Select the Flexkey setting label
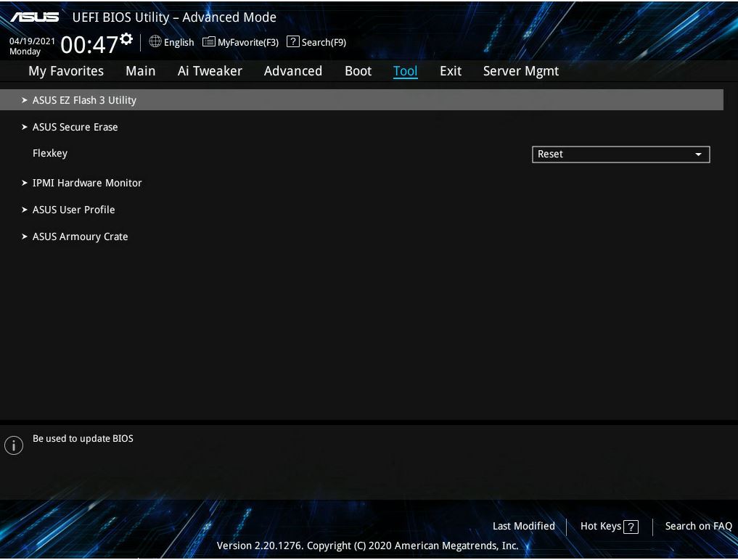 tap(50, 153)
